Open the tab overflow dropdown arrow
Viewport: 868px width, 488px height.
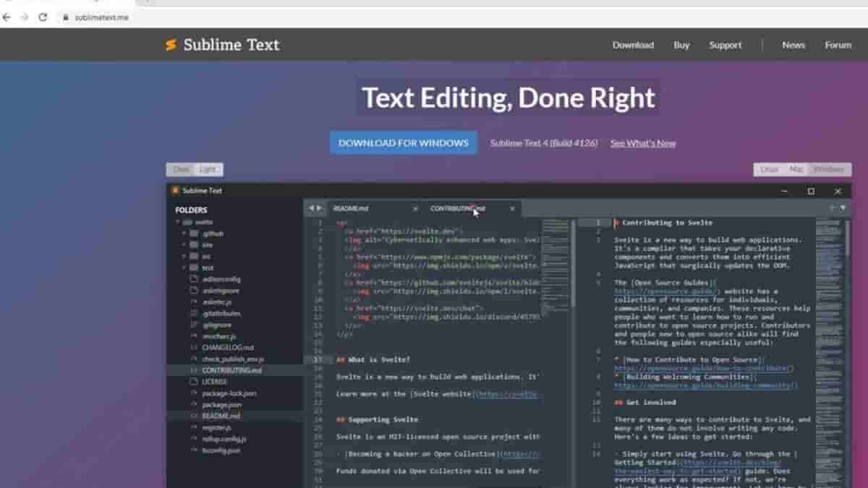pos(842,208)
